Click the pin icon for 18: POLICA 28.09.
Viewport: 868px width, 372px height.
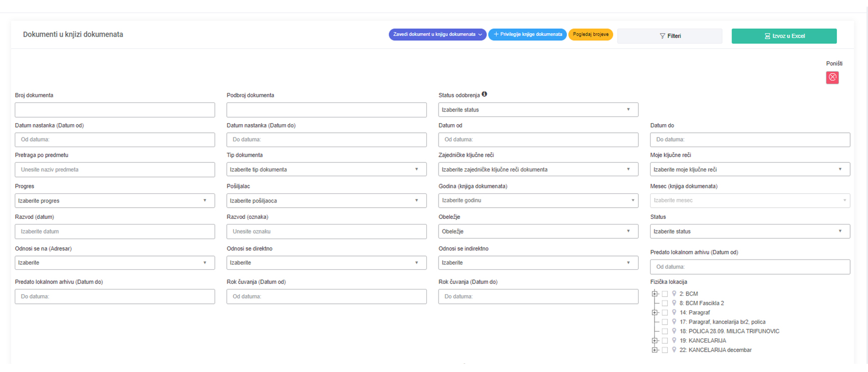pyautogui.click(x=674, y=331)
